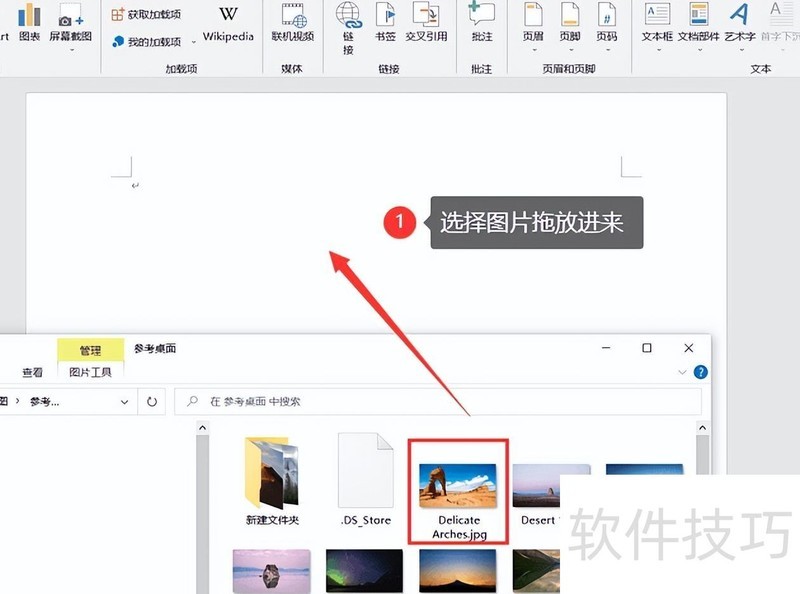Select the .DS_Store file
The image size is (800, 594).
[366, 479]
